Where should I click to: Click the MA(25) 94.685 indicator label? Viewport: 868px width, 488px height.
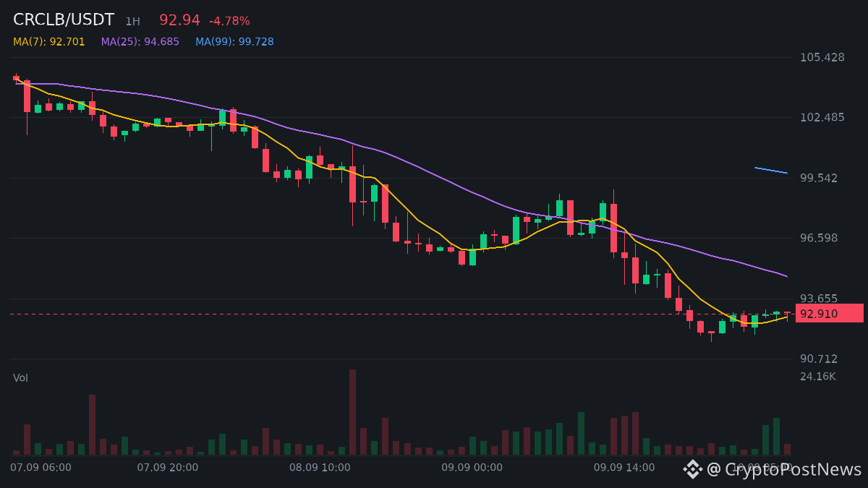pos(140,42)
